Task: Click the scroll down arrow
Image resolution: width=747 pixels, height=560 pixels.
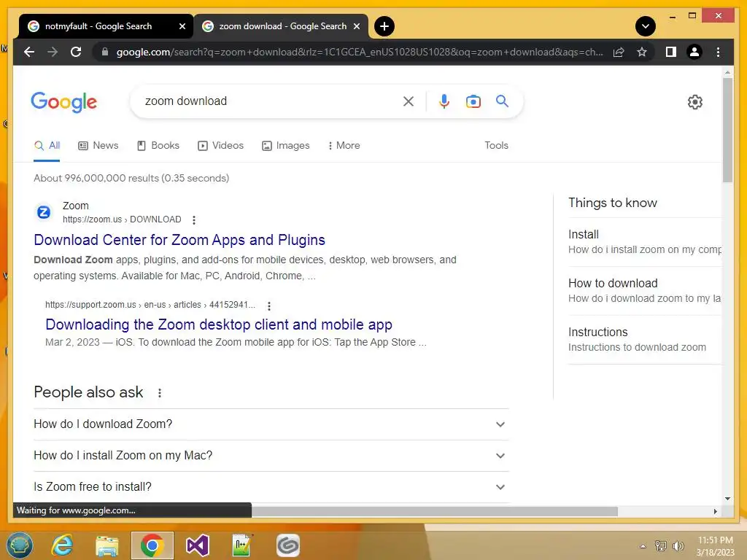Action: coord(727,499)
